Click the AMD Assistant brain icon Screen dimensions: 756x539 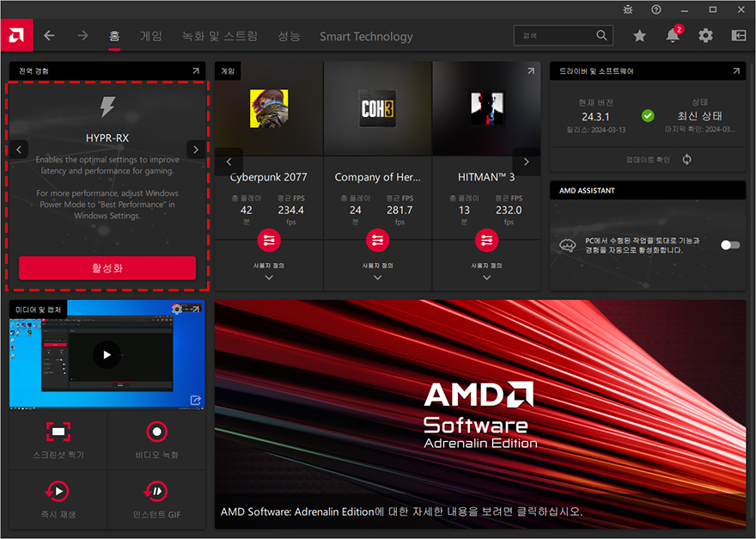pyautogui.click(x=568, y=245)
